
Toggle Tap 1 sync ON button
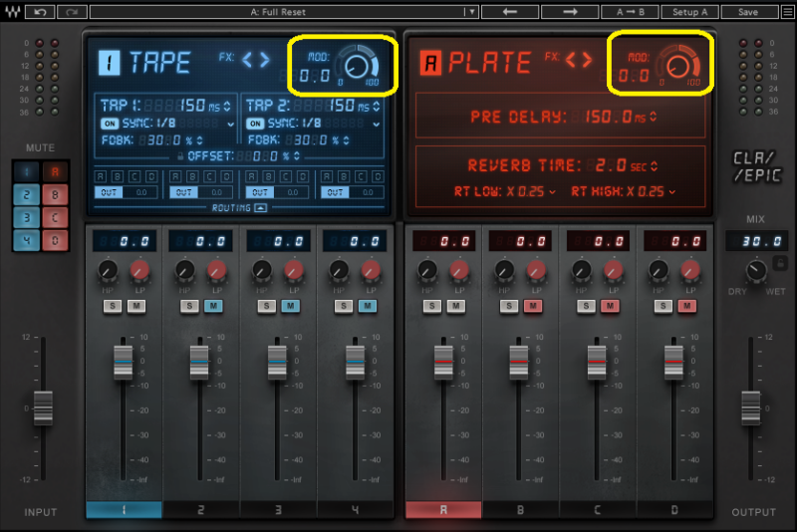tap(110, 124)
